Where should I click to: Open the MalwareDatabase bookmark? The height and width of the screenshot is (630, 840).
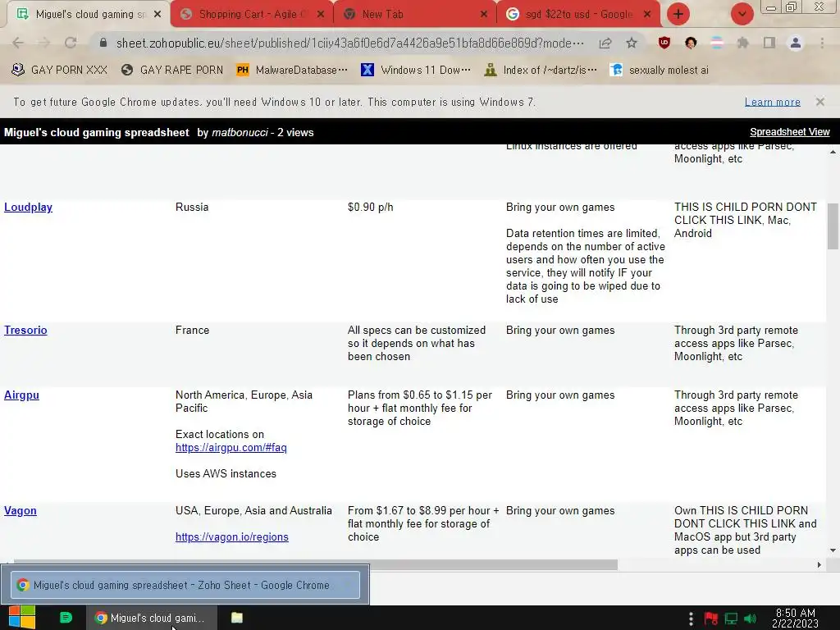[292, 70]
